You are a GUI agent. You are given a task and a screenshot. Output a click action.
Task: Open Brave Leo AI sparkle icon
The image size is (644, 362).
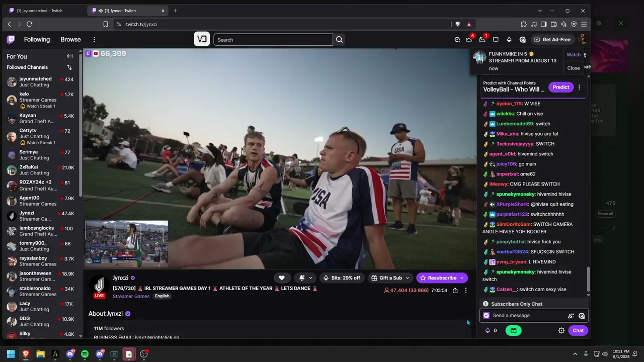click(564, 24)
